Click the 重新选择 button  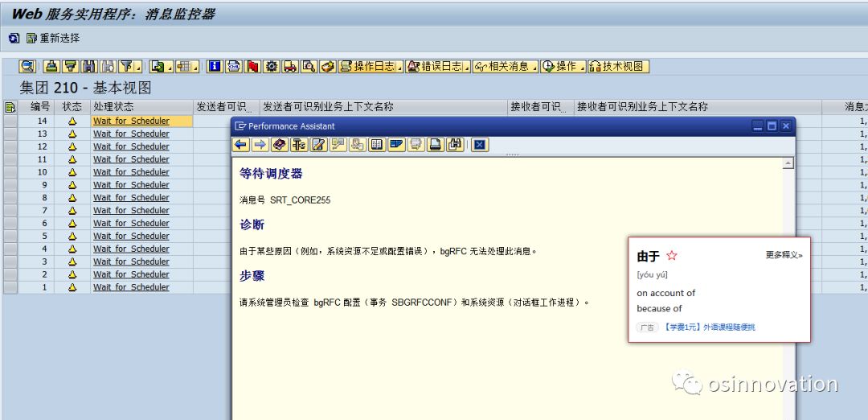53,39
